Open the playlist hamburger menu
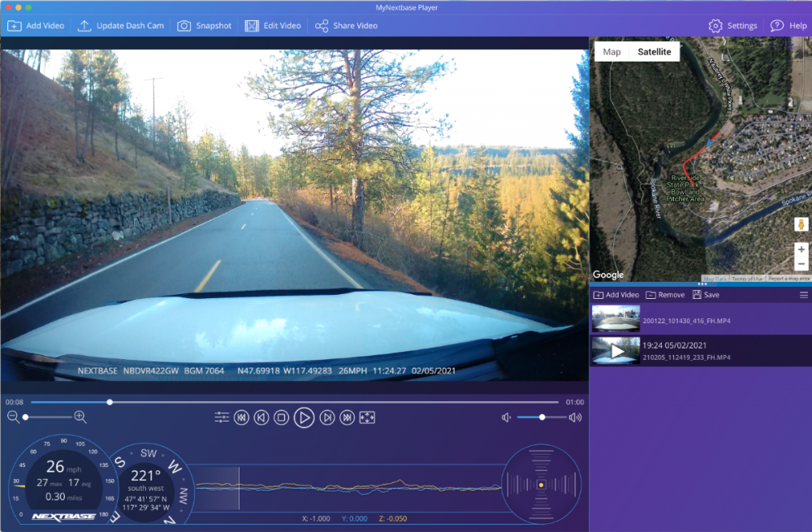Image resolution: width=812 pixels, height=532 pixels. tap(804, 295)
